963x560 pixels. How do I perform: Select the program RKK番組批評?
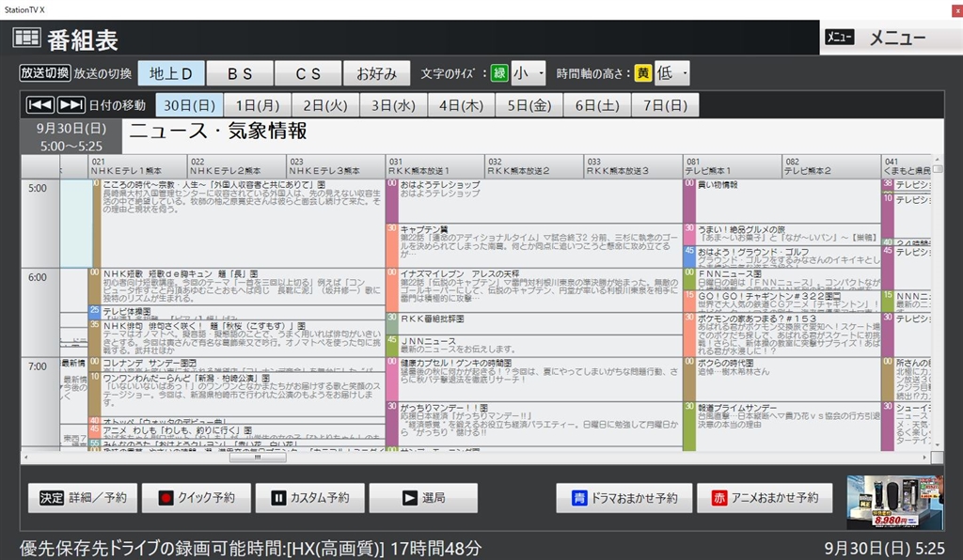pos(534,323)
